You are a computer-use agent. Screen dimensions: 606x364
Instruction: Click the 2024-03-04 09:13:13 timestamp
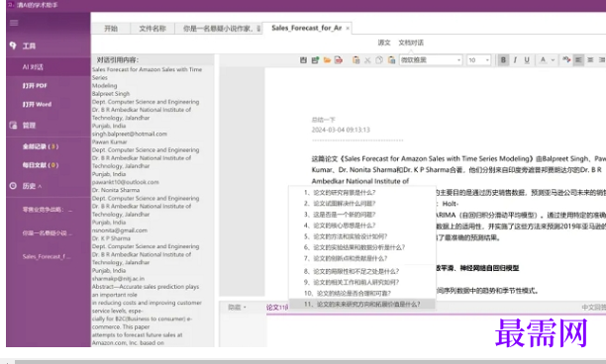click(x=341, y=130)
